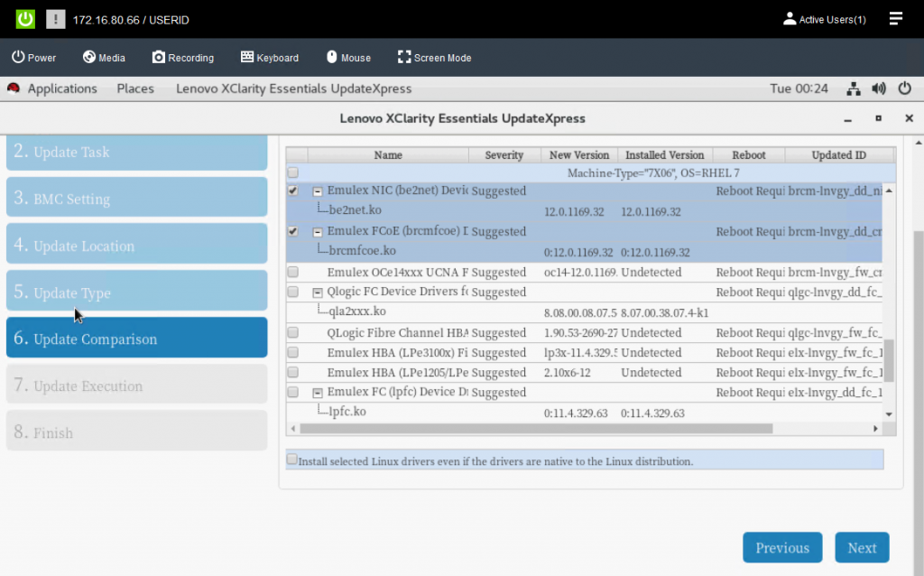Click the table's horizontal scrollbar thumb
This screenshot has width=924, height=576.
coord(536,429)
